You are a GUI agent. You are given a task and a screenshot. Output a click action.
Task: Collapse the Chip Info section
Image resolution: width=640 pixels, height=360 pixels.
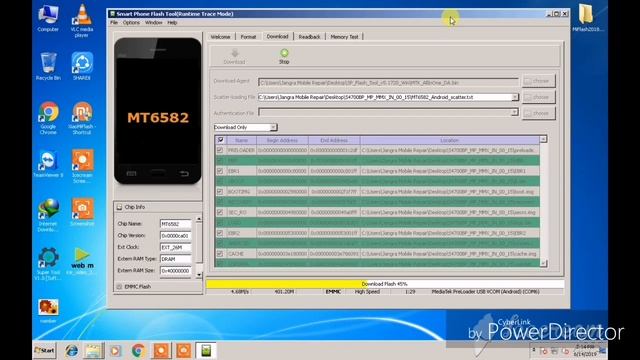point(119,207)
